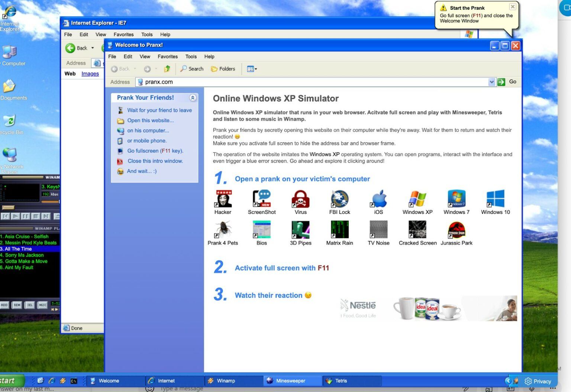Collapse the Prank Your Friends panel
Image resolution: width=571 pixels, height=392 pixels.
click(193, 98)
